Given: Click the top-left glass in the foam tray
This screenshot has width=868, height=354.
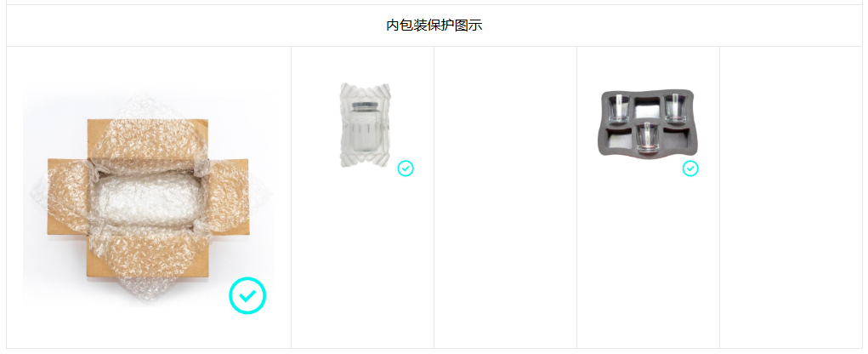Looking at the screenshot, I should (620, 108).
